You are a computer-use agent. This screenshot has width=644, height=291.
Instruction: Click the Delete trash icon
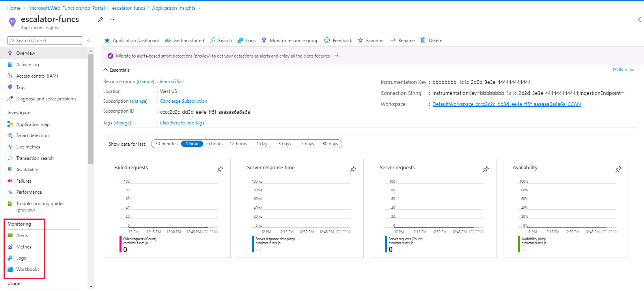(423, 40)
